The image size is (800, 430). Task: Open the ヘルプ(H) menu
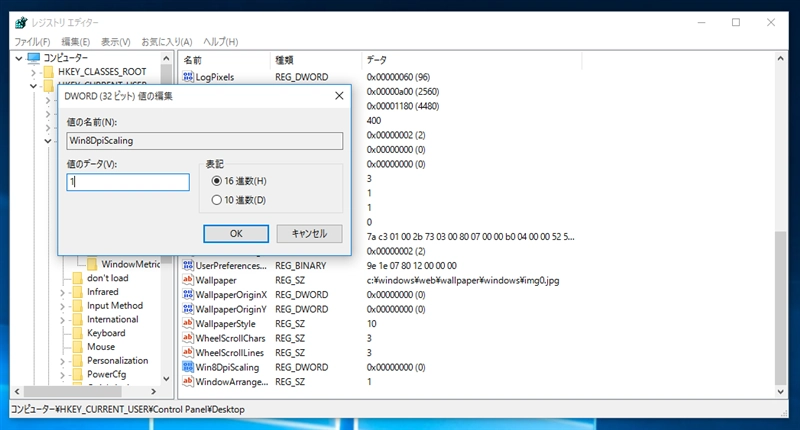(220, 42)
